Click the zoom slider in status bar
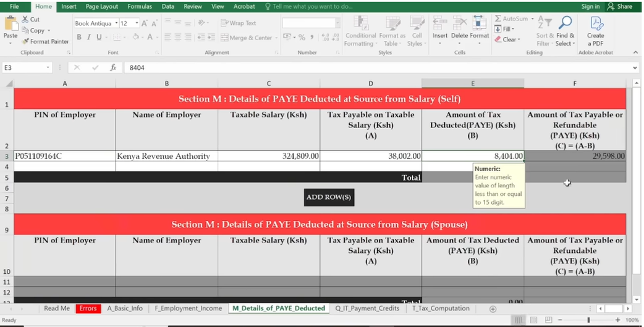The height and width of the screenshot is (327, 644). click(x=588, y=320)
